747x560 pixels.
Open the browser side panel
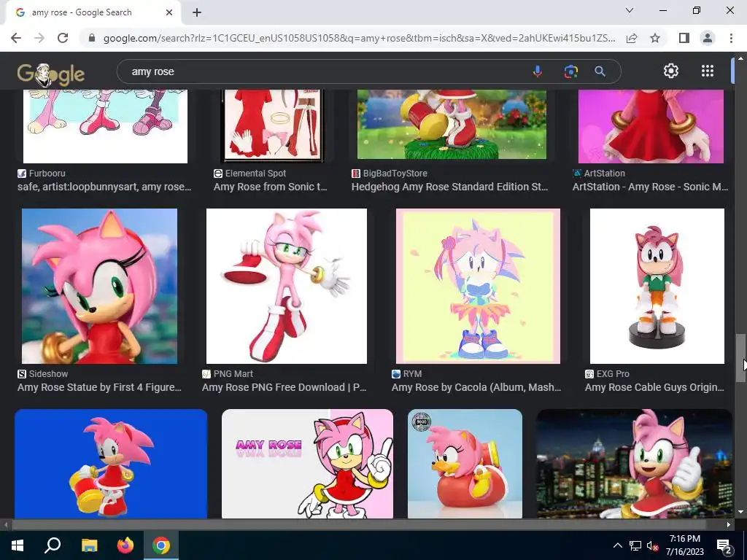(684, 38)
